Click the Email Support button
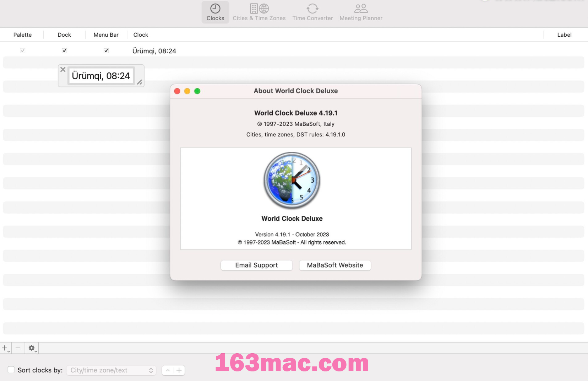This screenshot has width=588, height=381. [x=256, y=265]
